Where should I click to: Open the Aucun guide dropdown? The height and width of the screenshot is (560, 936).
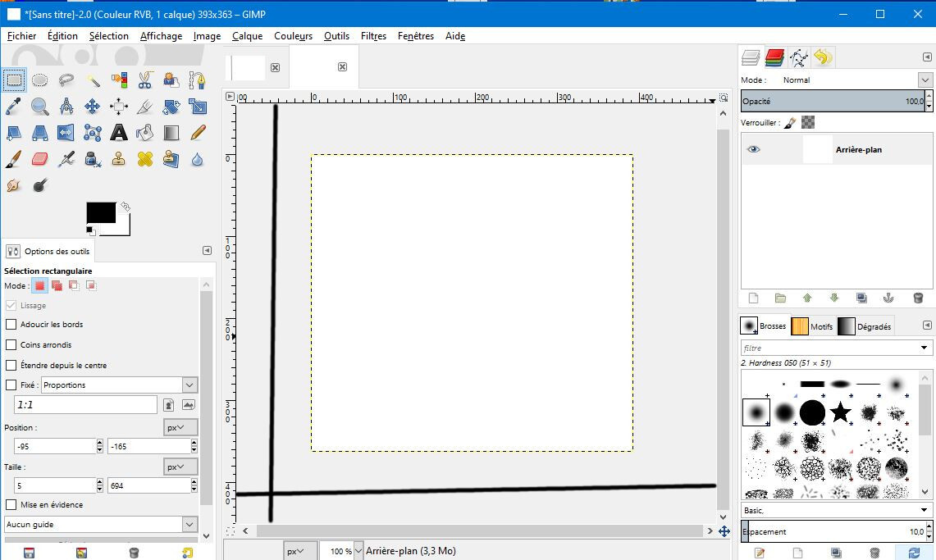tap(101, 524)
